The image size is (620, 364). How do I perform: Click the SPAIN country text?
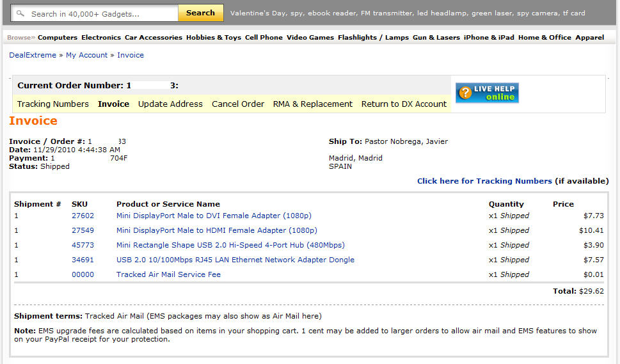(340, 166)
